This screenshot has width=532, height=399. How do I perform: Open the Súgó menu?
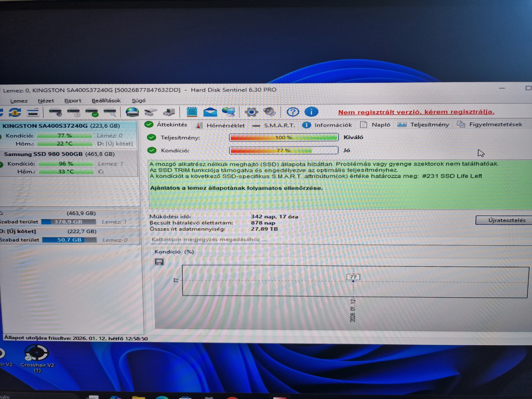tap(138, 101)
